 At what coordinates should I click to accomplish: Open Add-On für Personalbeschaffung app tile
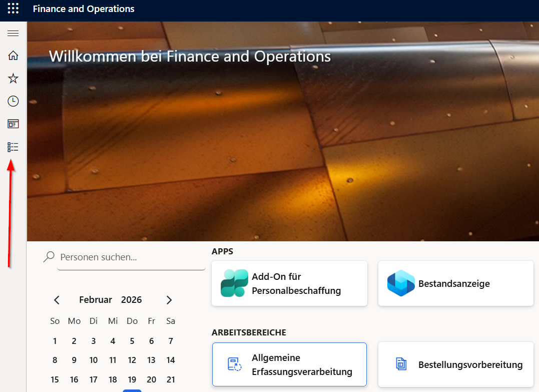tap(289, 283)
